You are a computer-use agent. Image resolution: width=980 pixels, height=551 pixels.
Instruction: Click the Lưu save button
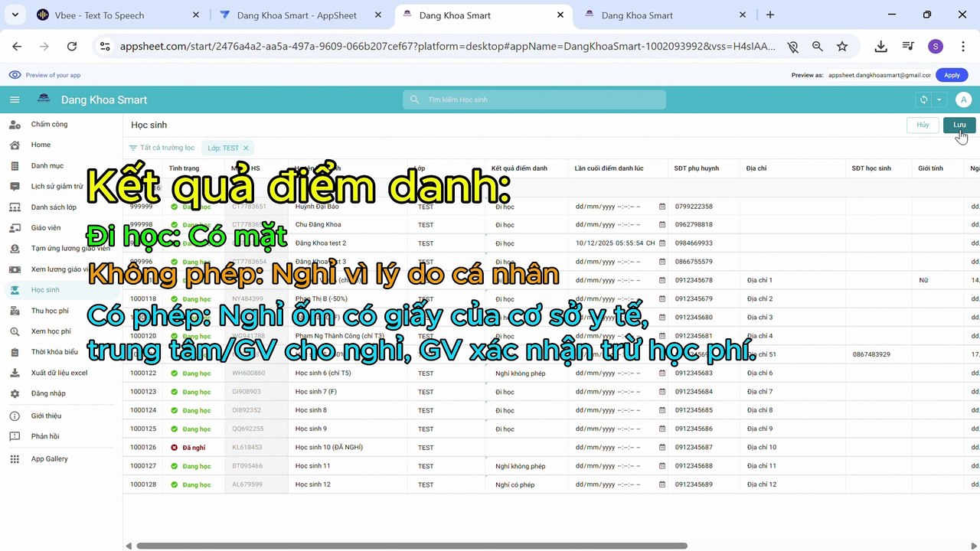[959, 125]
